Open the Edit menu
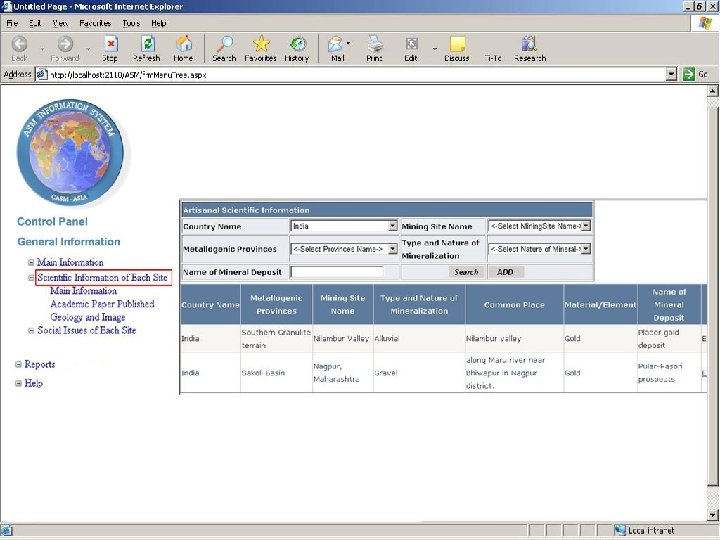 [35, 23]
